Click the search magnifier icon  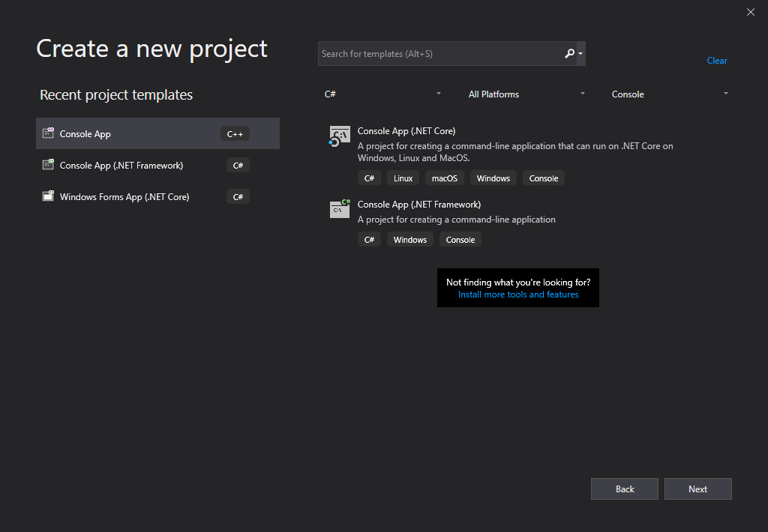569,54
